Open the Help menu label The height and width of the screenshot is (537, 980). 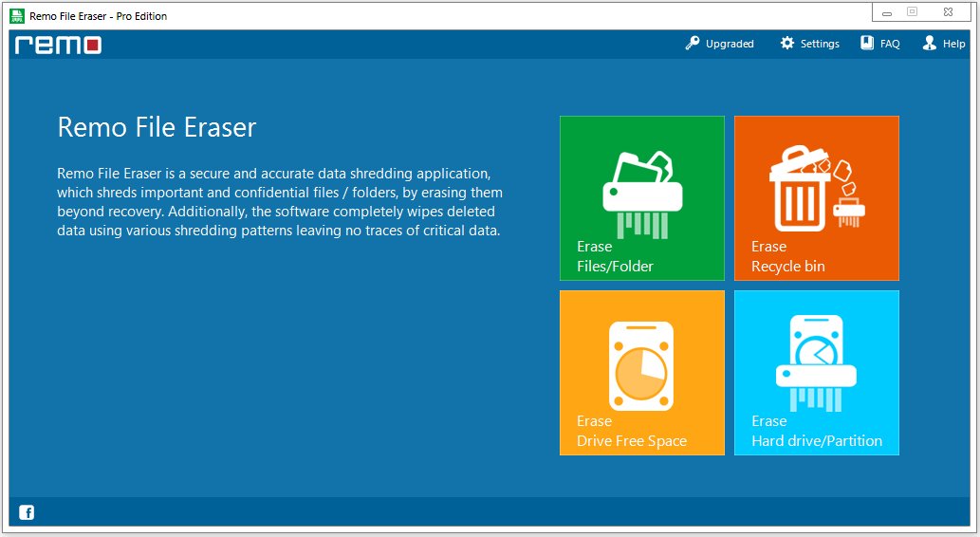point(953,44)
